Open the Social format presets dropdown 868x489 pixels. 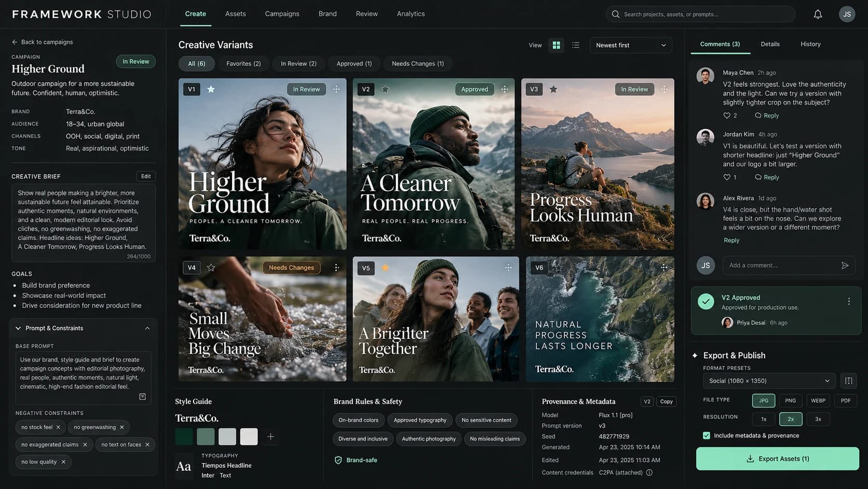coord(769,381)
